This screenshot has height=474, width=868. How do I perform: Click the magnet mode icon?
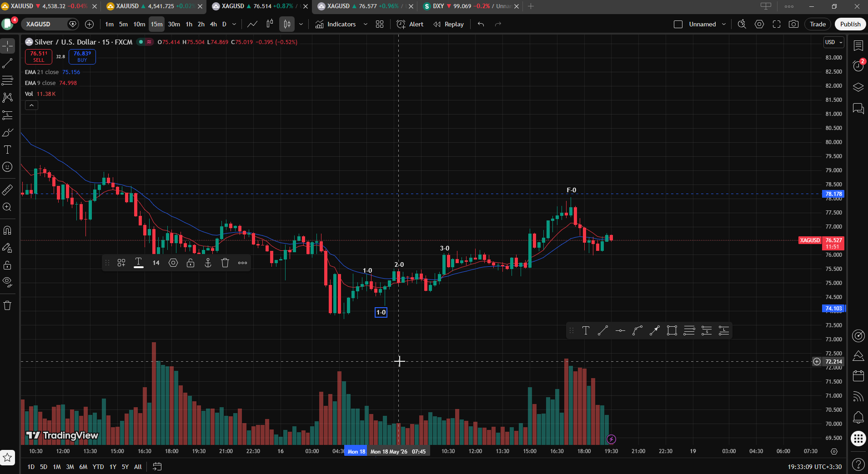coord(7,230)
